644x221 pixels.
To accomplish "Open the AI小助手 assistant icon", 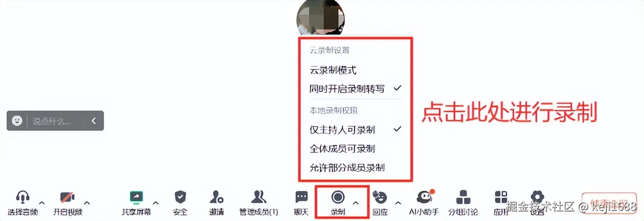I will [424, 198].
